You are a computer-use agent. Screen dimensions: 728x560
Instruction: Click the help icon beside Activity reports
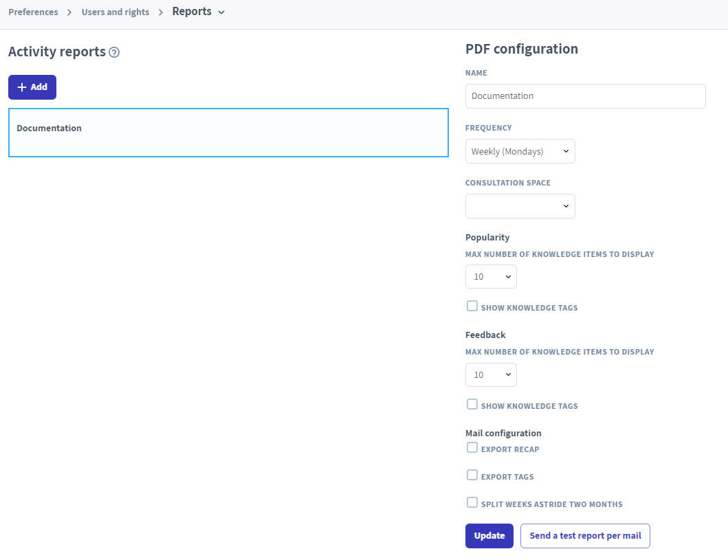(x=114, y=52)
